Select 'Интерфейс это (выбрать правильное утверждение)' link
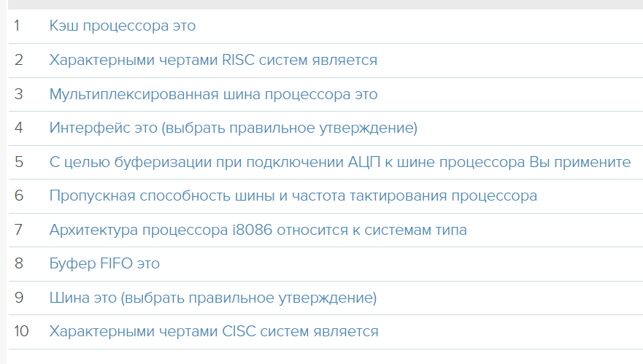The image size is (643, 364). tap(233, 128)
